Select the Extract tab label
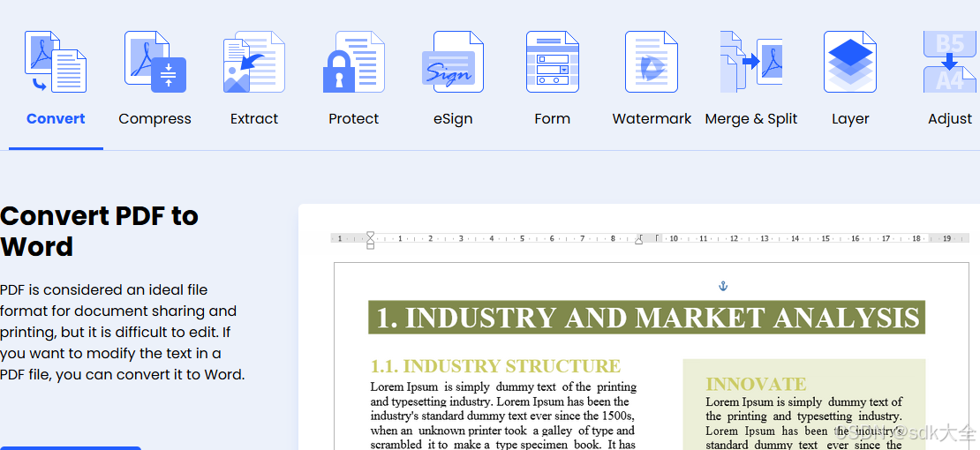 [254, 119]
